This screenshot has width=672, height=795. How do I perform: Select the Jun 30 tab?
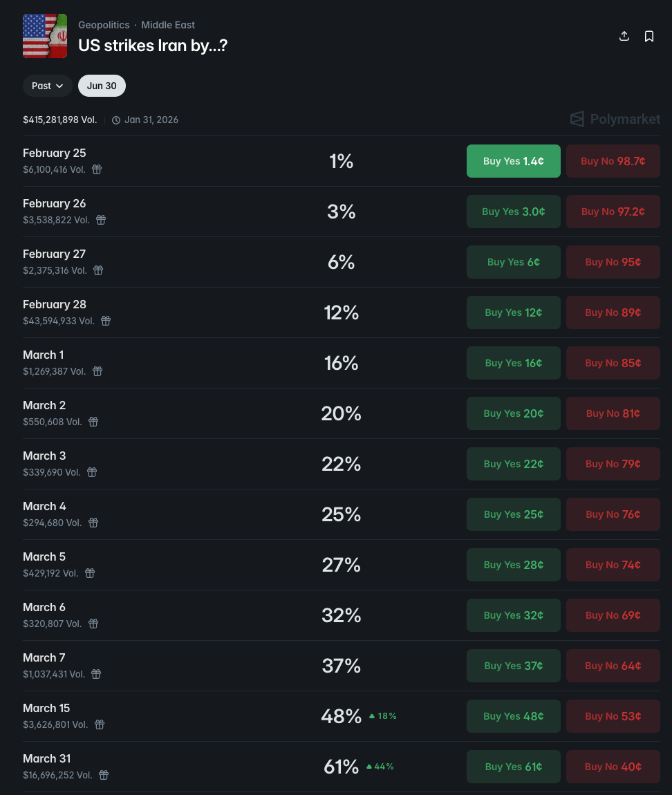[x=102, y=86]
